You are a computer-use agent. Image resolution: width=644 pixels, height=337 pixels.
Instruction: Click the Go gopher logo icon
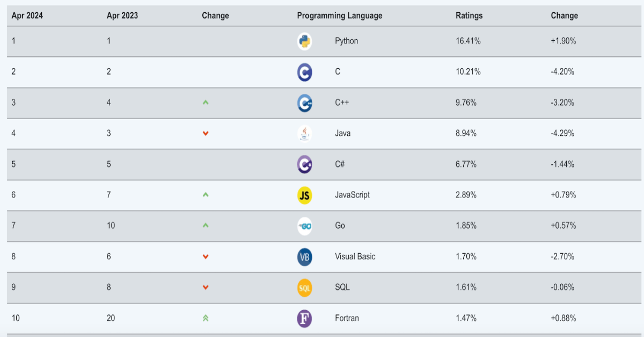click(x=304, y=226)
